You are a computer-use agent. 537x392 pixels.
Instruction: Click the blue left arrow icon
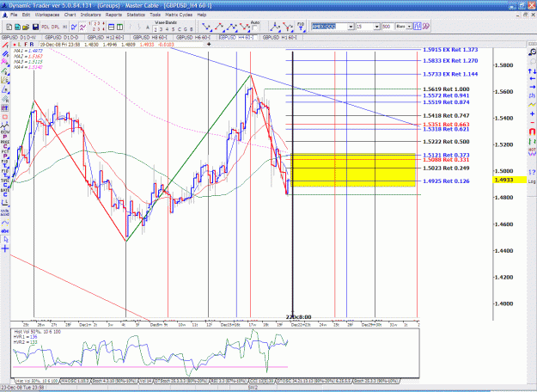(x=532, y=79)
